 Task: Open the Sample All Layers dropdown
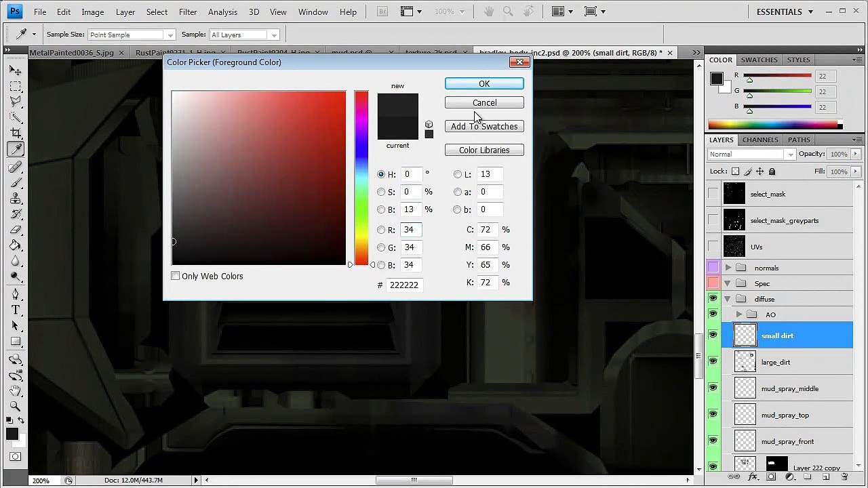pyautogui.click(x=244, y=35)
